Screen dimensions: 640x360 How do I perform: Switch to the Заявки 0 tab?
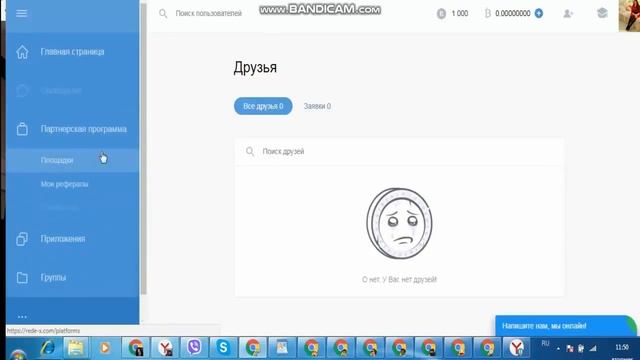(x=317, y=106)
